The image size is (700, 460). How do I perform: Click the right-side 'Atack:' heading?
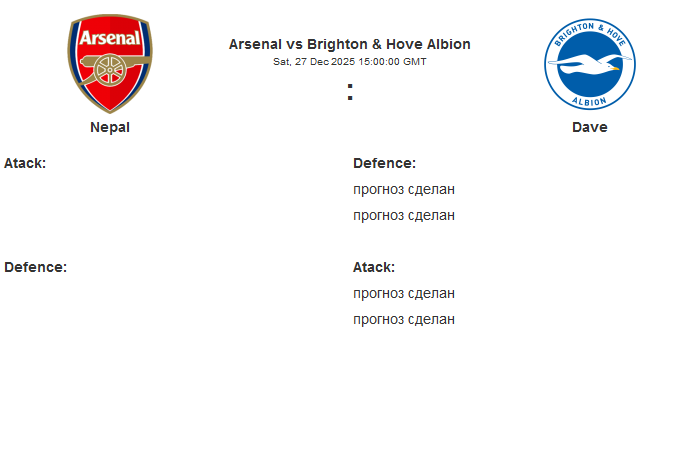(374, 267)
